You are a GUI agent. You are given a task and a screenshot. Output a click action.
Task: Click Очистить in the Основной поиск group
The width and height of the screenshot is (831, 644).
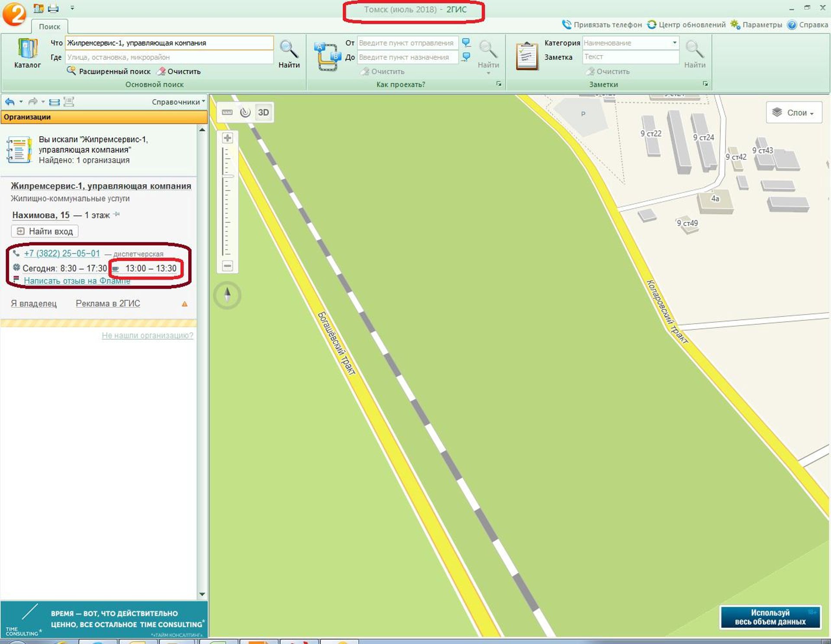coord(179,71)
